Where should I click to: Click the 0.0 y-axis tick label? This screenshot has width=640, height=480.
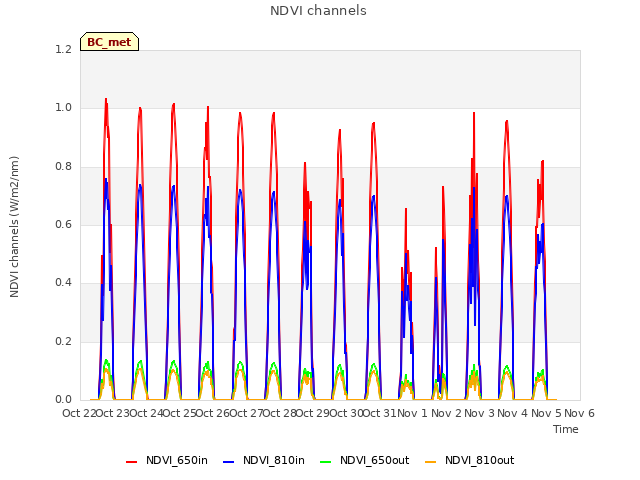coord(63,400)
